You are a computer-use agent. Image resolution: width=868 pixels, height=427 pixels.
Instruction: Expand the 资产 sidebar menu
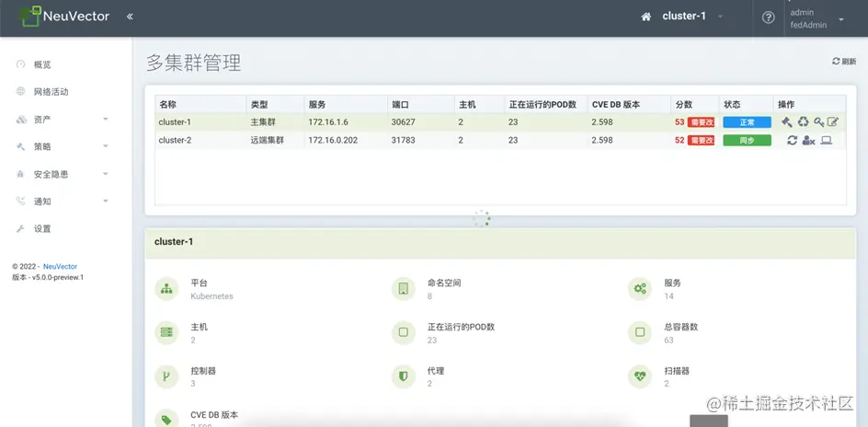point(62,119)
